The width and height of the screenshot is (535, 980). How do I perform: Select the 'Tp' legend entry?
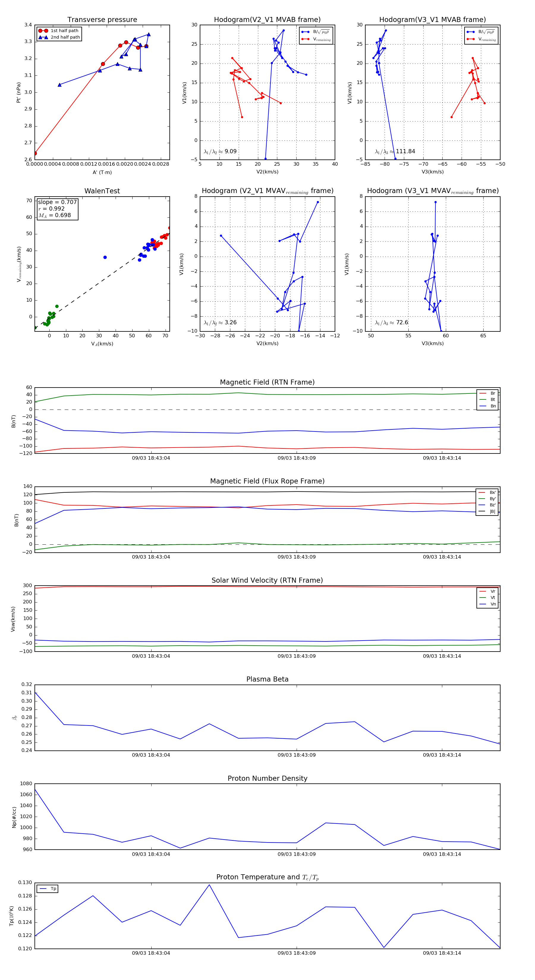point(48,889)
